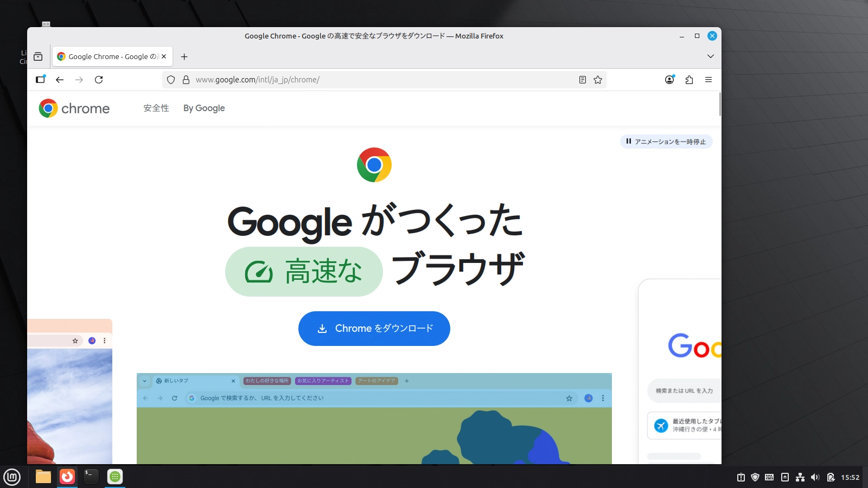Image resolution: width=868 pixels, height=488 pixels.
Task: Click お気に入りアーティスト tab group label
Action: pos(323,381)
